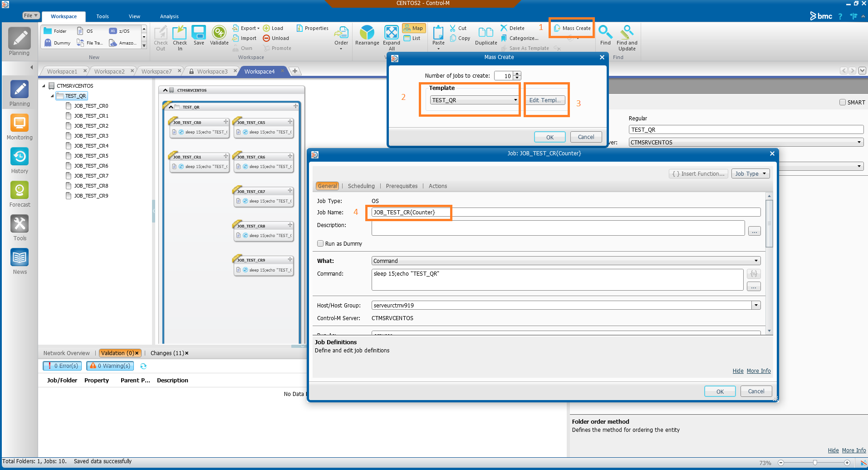Select the List view button
This screenshot has height=470, width=868.
click(412, 38)
